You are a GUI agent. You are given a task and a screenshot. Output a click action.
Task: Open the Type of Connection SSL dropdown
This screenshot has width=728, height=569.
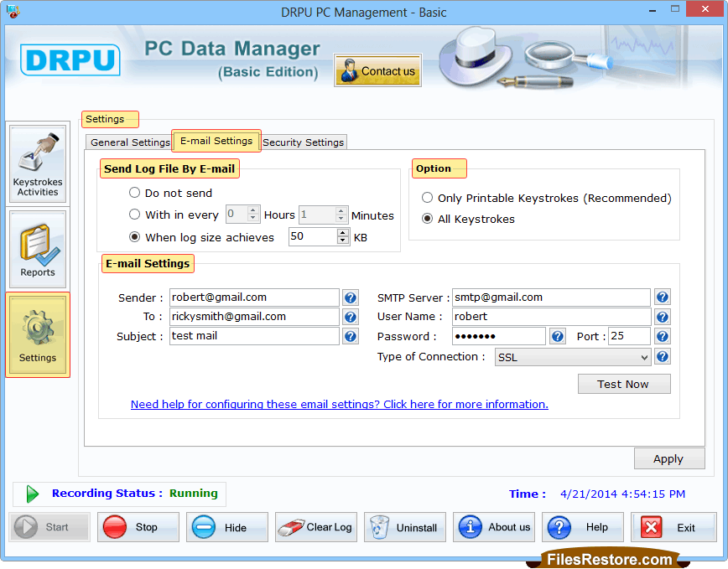pos(573,358)
